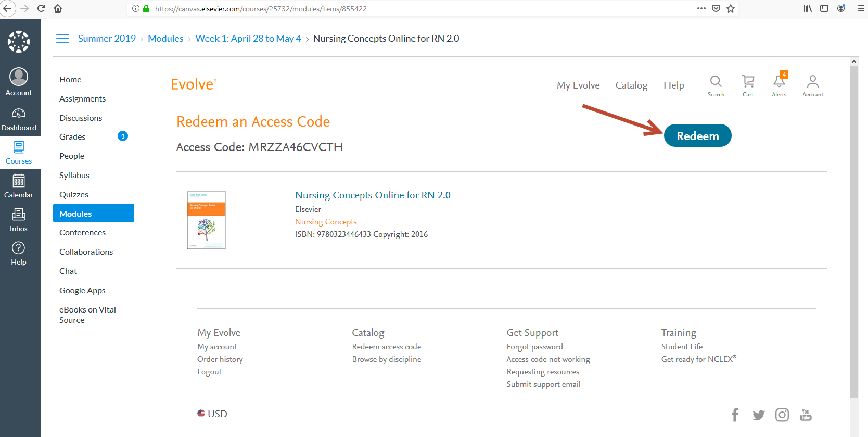Open Catalog in the Evolve top menu
868x437 pixels.
pyautogui.click(x=631, y=85)
